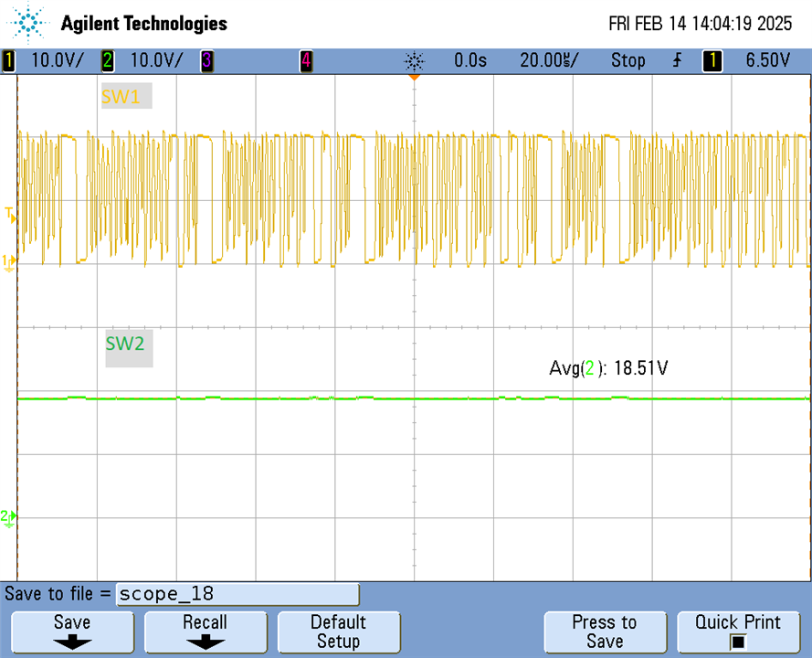The height and width of the screenshot is (658, 812).
Task: Click channel 2 ground reference marker
Action: coord(8,517)
